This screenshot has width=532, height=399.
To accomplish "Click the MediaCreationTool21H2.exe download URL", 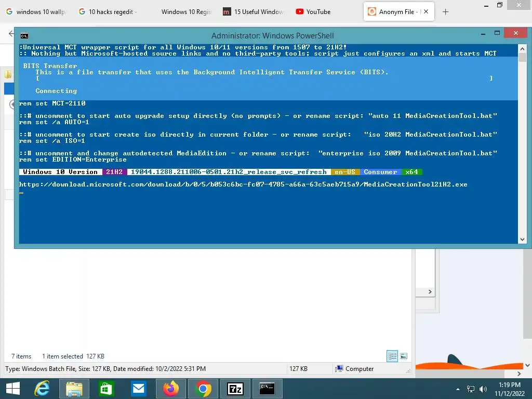I will click(243, 184).
